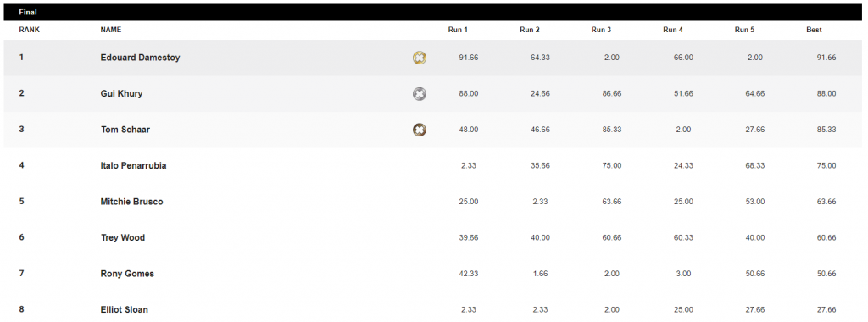Click the Run 3 column header
Screen dimensions: 868x322
click(601, 30)
